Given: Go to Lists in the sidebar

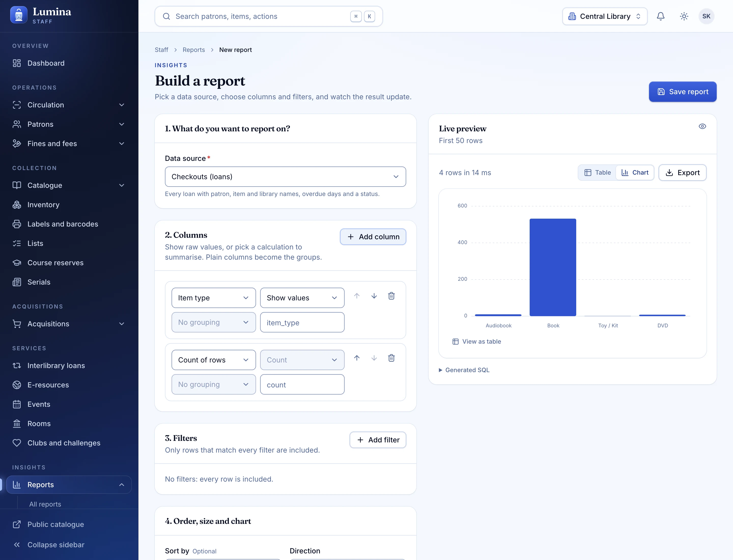Looking at the screenshot, I should (69, 243).
